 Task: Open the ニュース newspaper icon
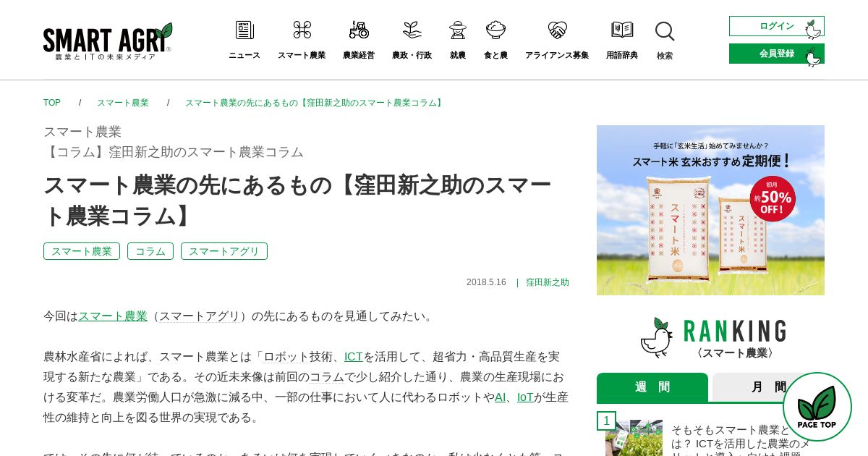(x=244, y=30)
